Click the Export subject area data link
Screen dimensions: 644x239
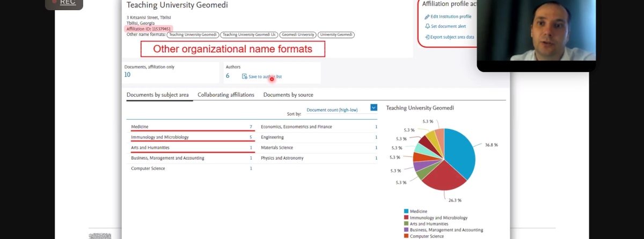coord(452,37)
